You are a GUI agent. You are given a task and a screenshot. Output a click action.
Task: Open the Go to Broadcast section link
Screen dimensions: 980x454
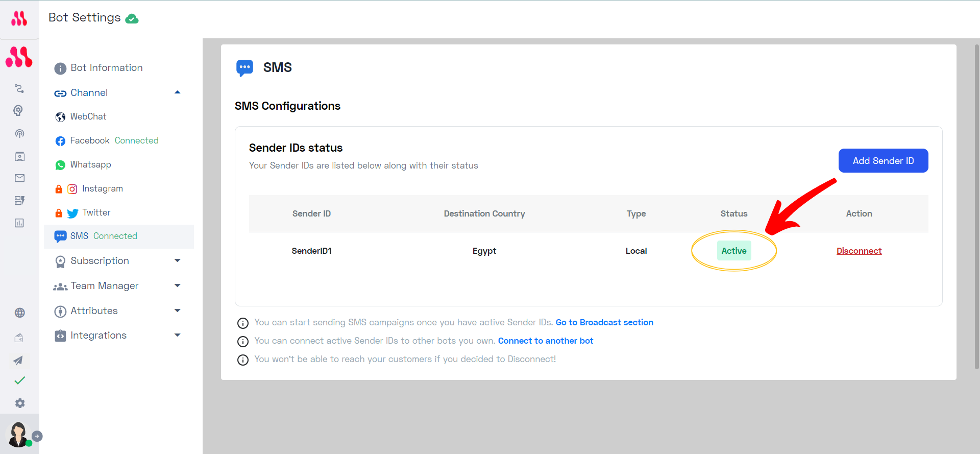coord(604,322)
